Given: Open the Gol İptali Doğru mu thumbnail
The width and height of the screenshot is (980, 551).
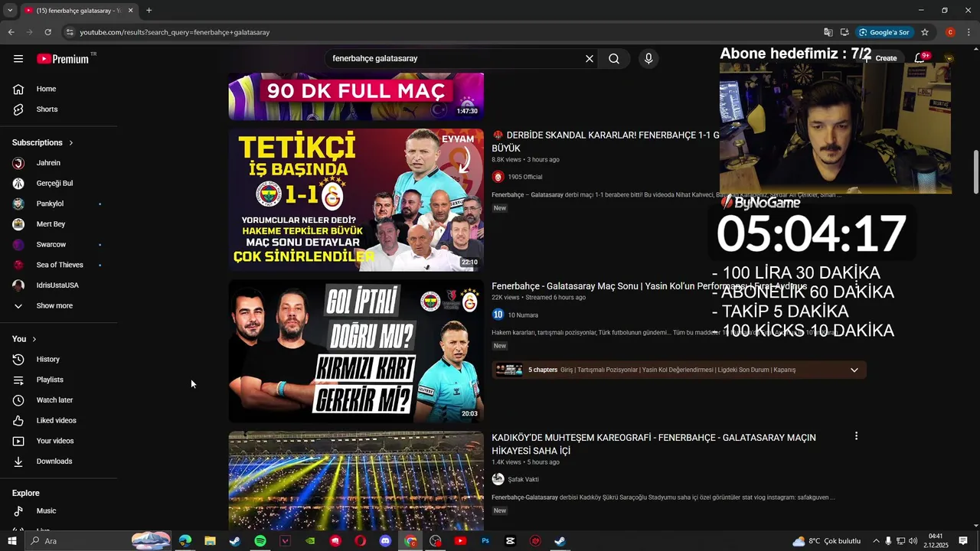Looking at the screenshot, I should [x=356, y=351].
